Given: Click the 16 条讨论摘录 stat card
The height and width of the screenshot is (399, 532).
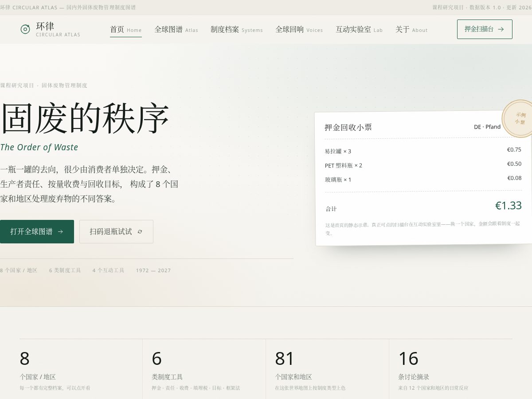Looking at the screenshot, I should pyautogui.click(x=451, y=369).
